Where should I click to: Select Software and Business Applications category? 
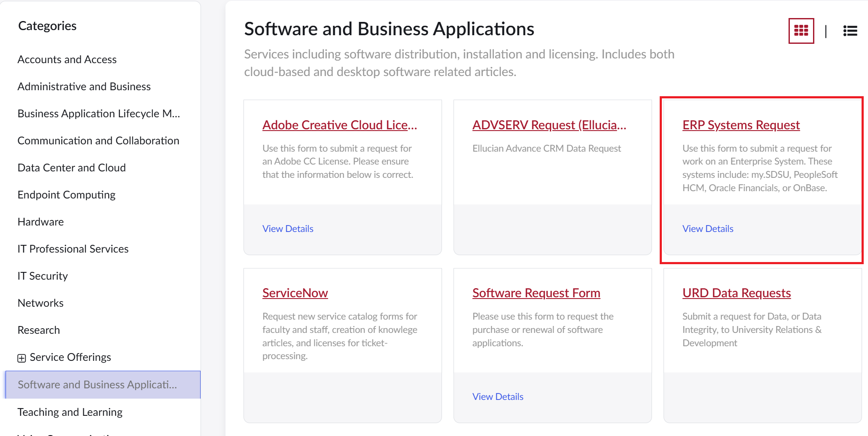[97, 384]
